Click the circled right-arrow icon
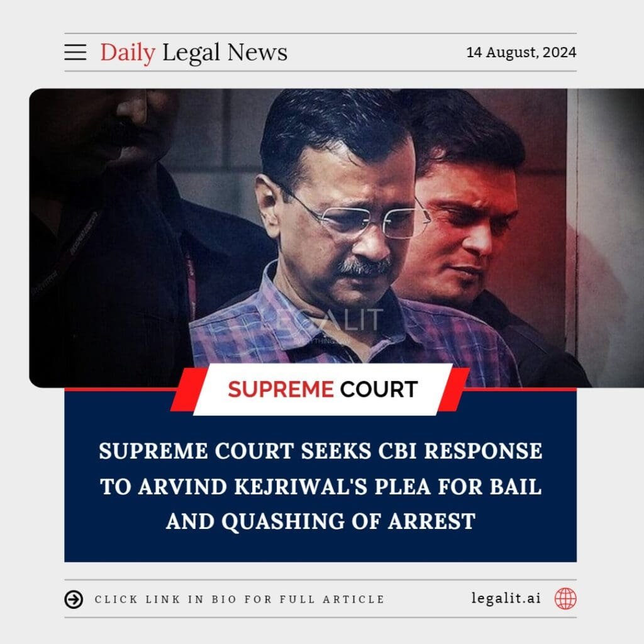 [74, 599]
